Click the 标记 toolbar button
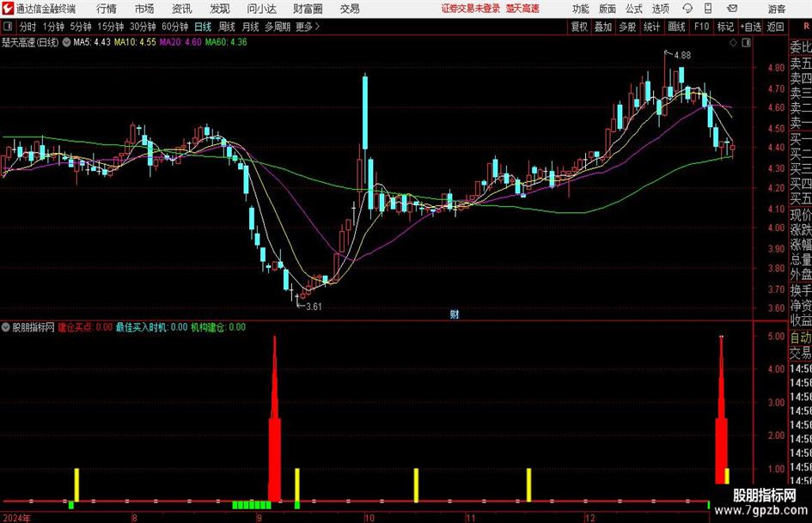 (725, 27)
